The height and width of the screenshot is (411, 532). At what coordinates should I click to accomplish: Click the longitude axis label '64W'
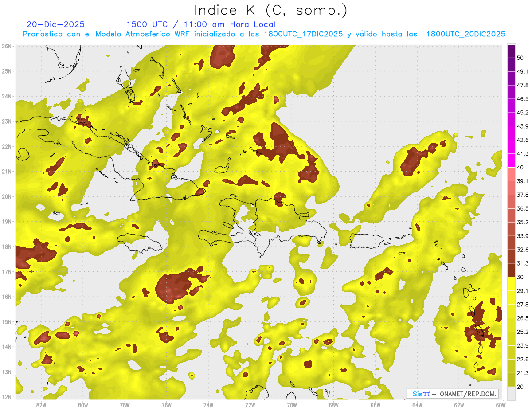(x=417, y=405)
